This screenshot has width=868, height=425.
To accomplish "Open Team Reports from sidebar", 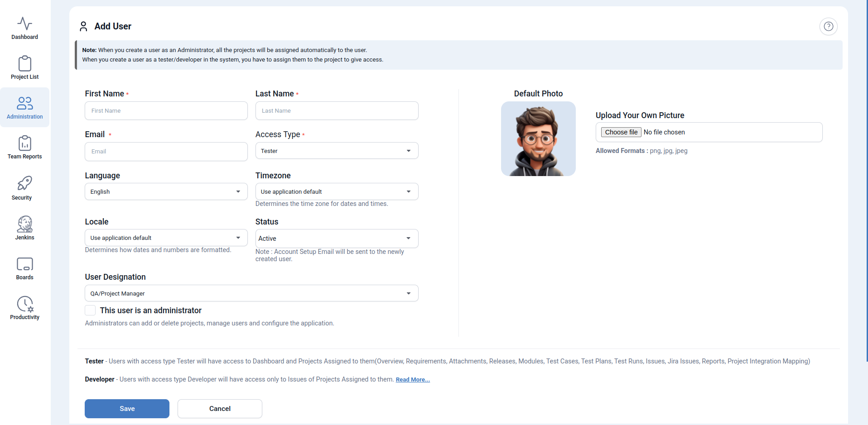I will (x=24, y=148).
